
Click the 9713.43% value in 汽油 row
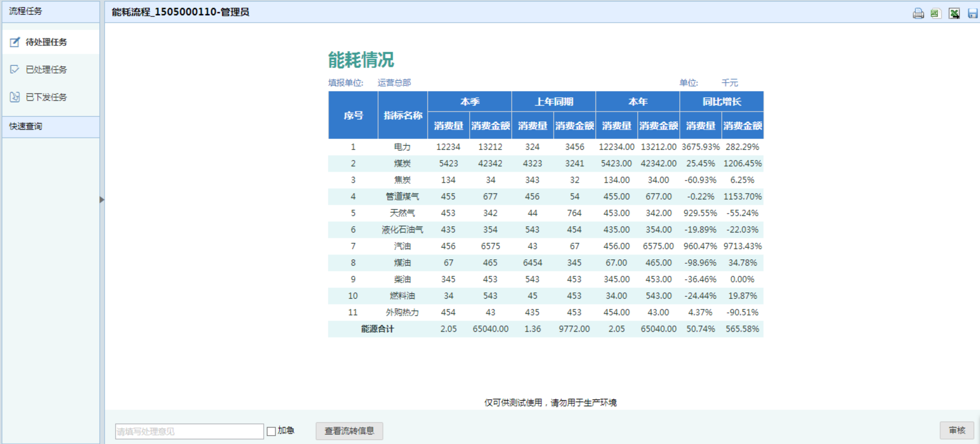coord(743,246)
